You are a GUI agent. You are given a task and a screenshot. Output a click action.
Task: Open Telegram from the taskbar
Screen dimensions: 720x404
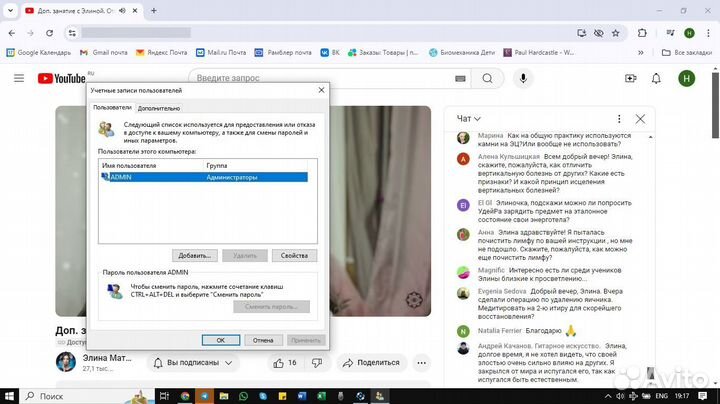pos(204,396)
